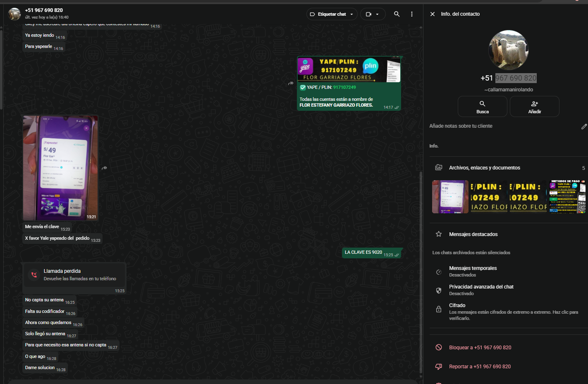Click the missed call Llamada perdida entry
This screenshot has height=384, width=588.
[74, 275]
